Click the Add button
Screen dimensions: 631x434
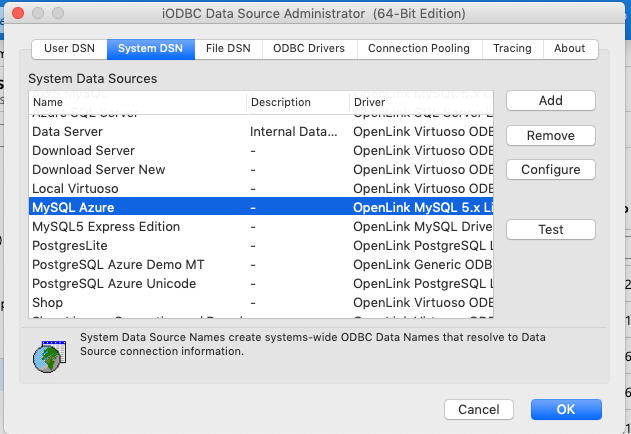[x=550, y=101]
